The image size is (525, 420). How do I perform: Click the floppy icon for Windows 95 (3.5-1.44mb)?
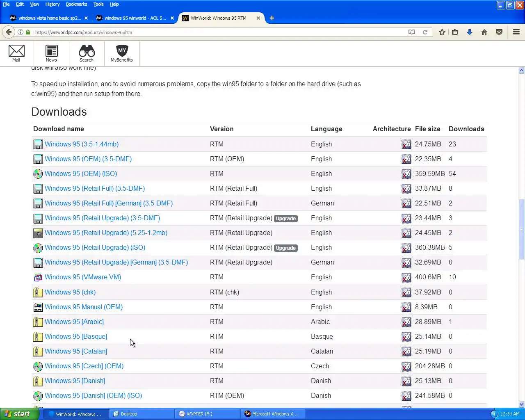tap(38, 144)
